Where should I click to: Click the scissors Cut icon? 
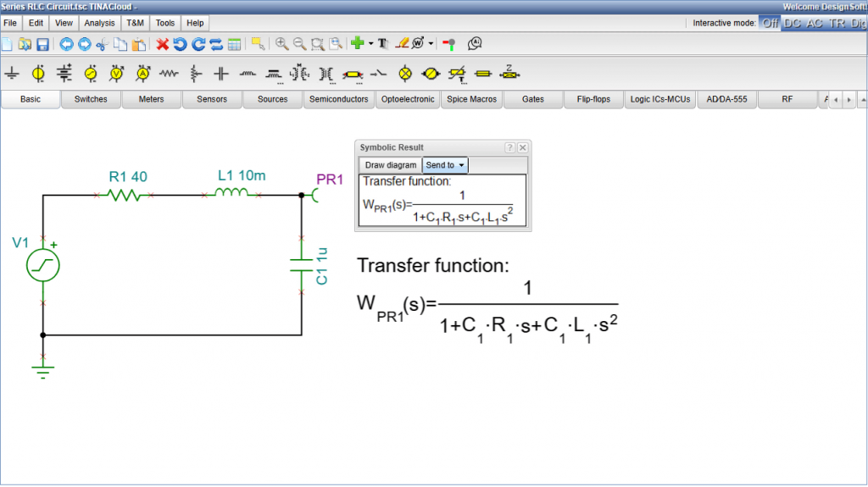point(102,44)
